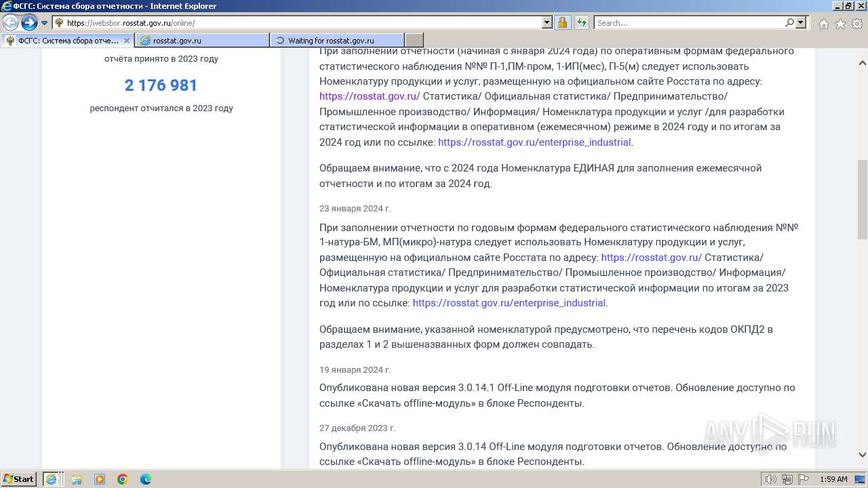Open the Action Center flag tray icon
The height and width of the screenshot is (488, 868).
click(804, 479)
